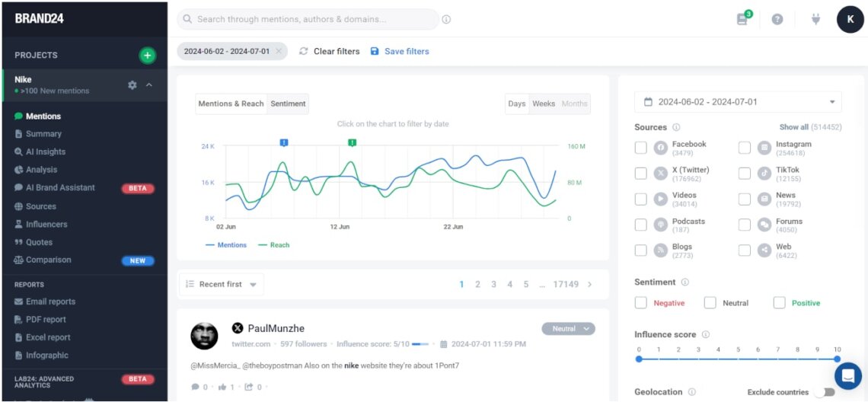
Task: Select the Days chart granularity
Action: [516, 104]
